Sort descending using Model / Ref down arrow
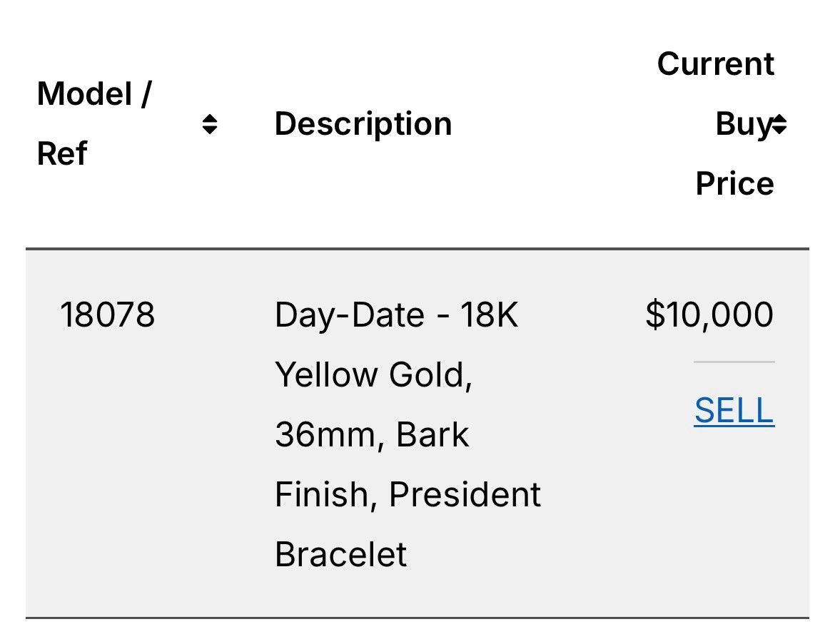The width and height of the screenshot is (835, 644). point(210,130)
